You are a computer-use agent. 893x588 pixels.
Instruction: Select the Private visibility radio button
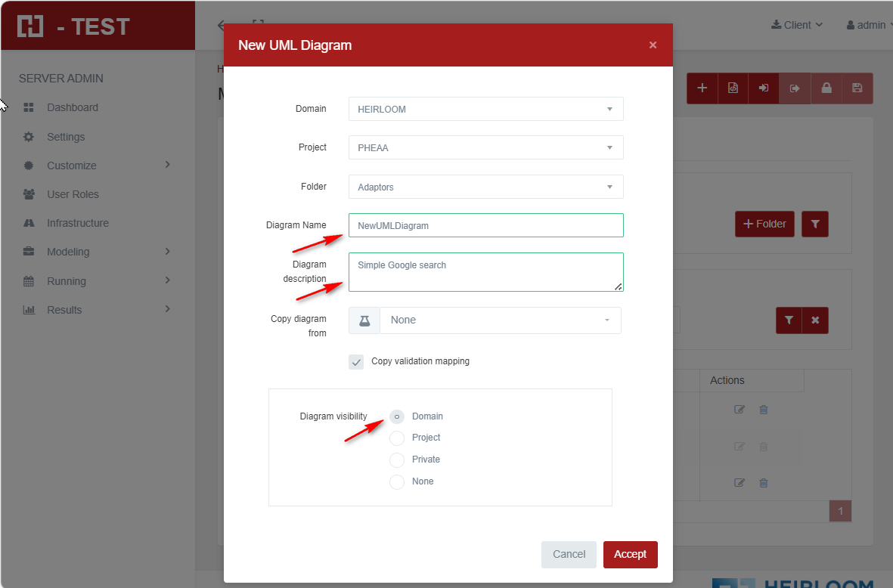click(x=397, y=460)
